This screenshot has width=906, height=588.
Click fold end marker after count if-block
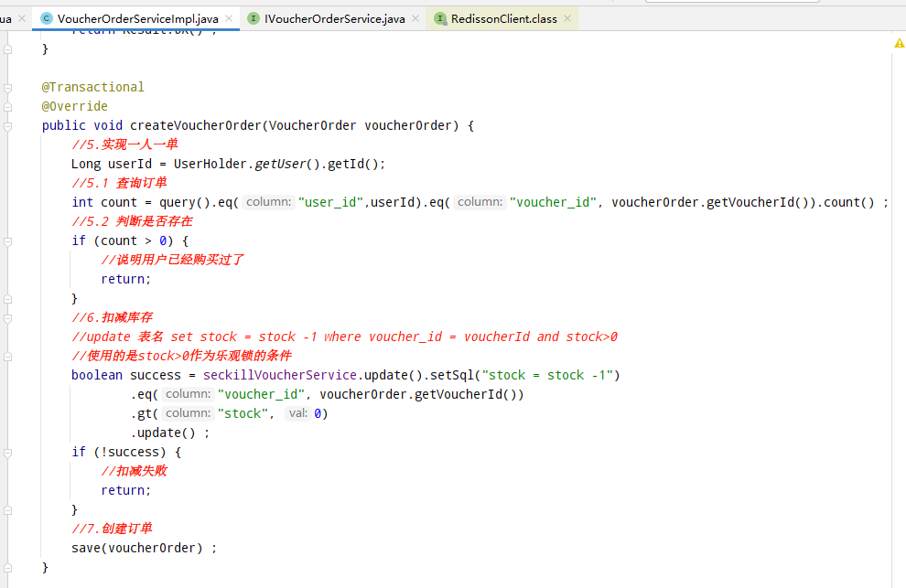[7, 299]
